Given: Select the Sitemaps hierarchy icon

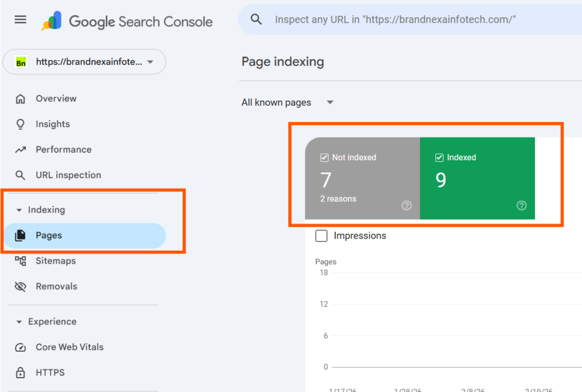Looking at the screenshot, I should 21,261.
